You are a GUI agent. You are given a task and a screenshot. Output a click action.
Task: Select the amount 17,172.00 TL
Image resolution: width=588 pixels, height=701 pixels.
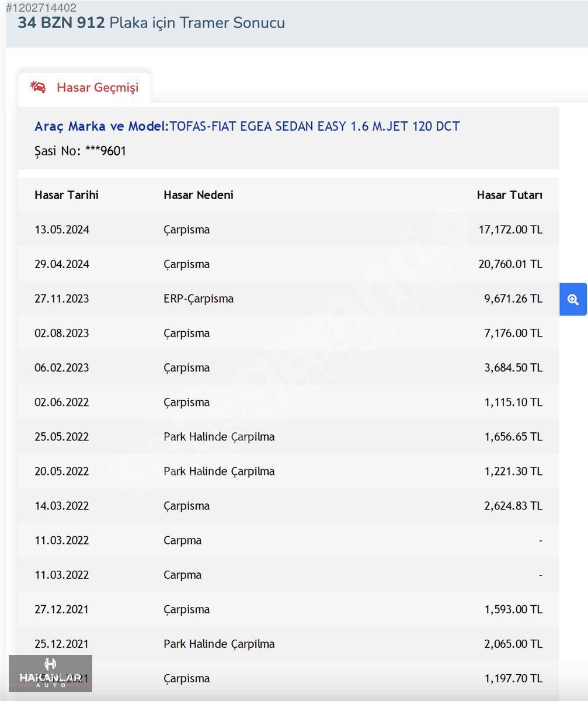[510, 230]
